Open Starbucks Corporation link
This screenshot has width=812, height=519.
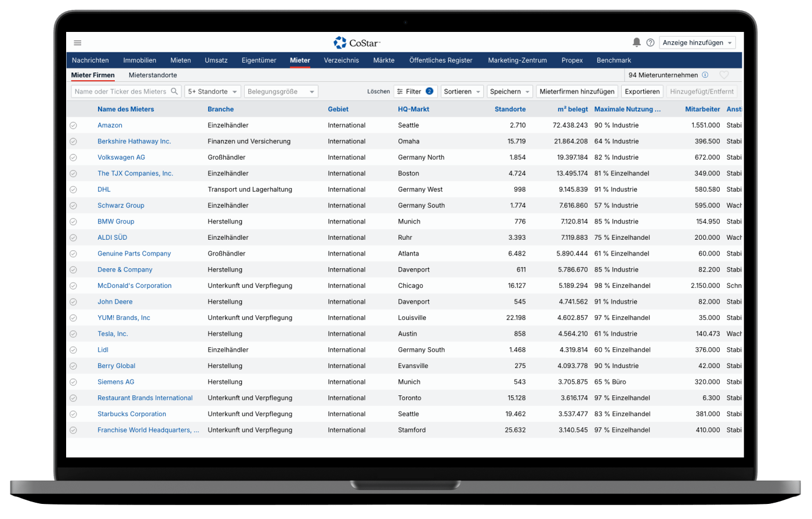132,414
